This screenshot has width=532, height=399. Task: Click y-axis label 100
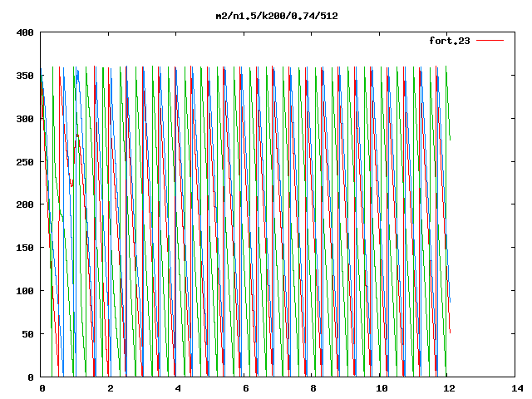pyautogui.click(x=25, y=291)
